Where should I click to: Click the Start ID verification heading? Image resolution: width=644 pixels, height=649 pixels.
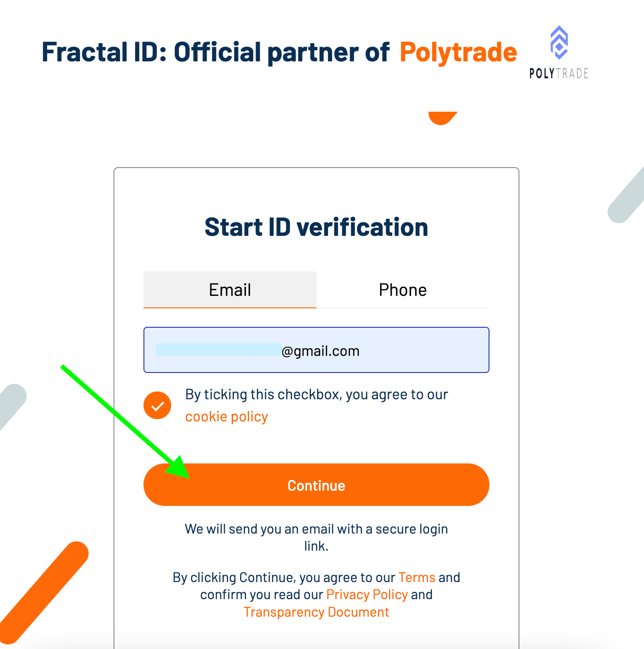316,227
